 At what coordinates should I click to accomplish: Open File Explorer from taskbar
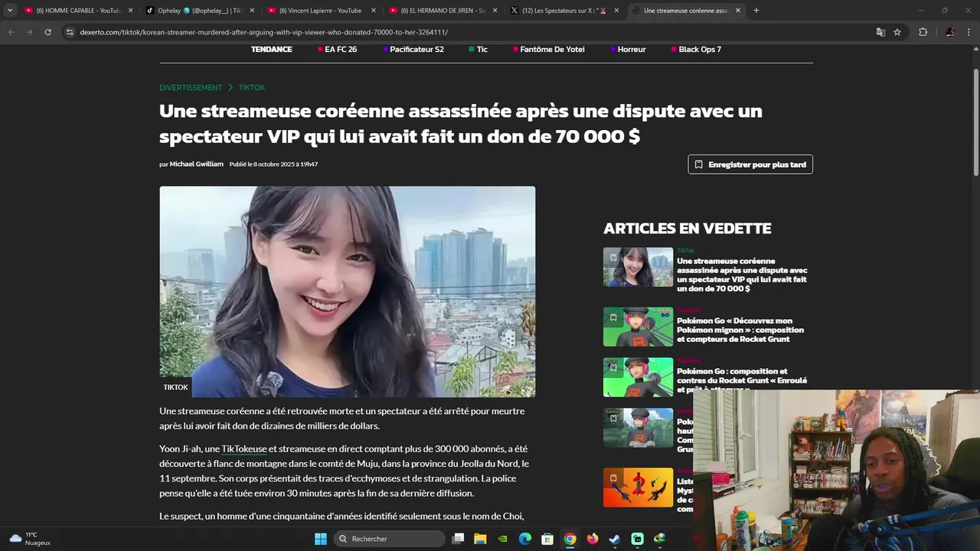pos(480,539)
